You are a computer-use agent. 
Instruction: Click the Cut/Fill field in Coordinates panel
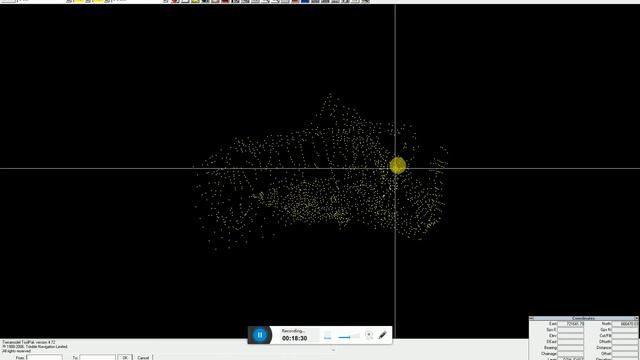(625, 336)
